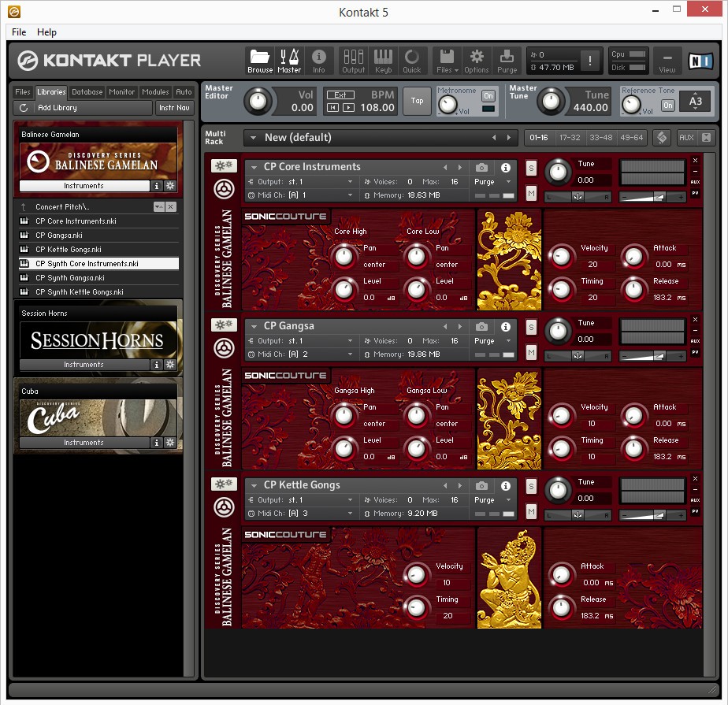The height and width of the screenshot is (705, 728).
Task: Click the panic exclamation button
Action: click(590, 61)
